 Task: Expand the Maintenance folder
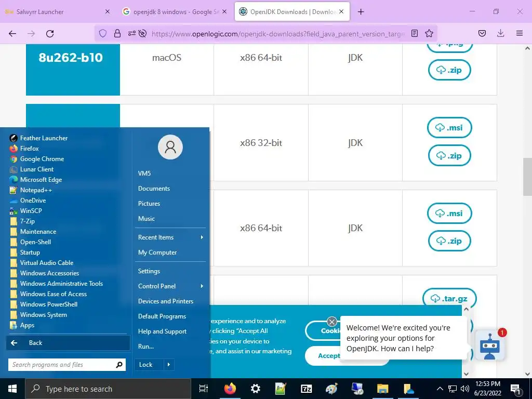[33, 231]
